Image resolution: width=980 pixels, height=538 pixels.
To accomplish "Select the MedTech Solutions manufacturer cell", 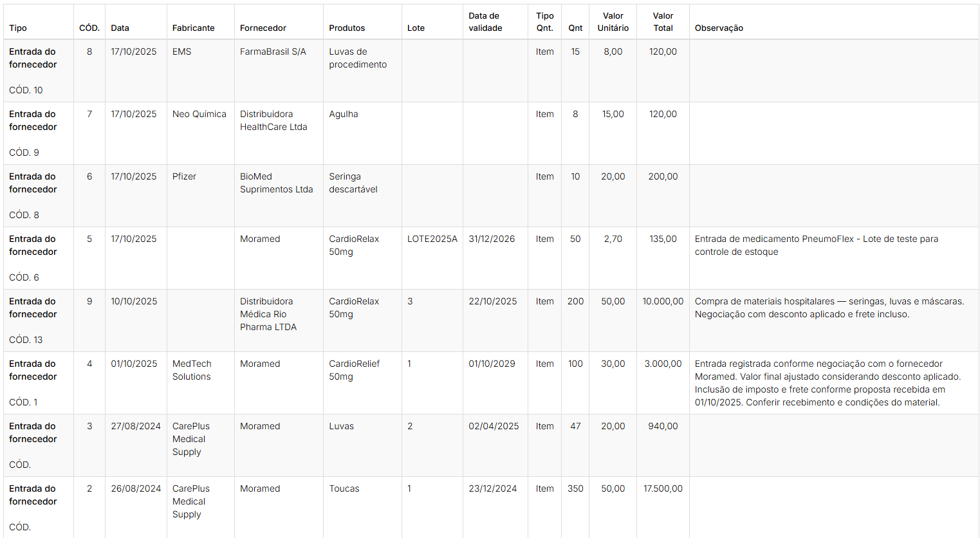I will [191, 370].
